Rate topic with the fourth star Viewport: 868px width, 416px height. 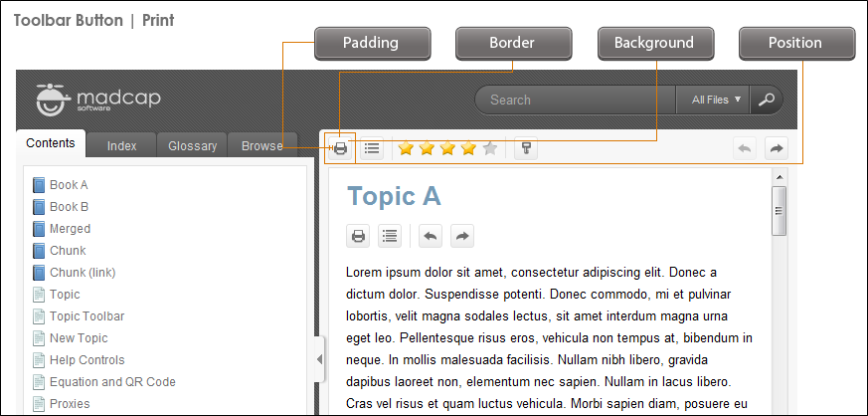[469, 148]
